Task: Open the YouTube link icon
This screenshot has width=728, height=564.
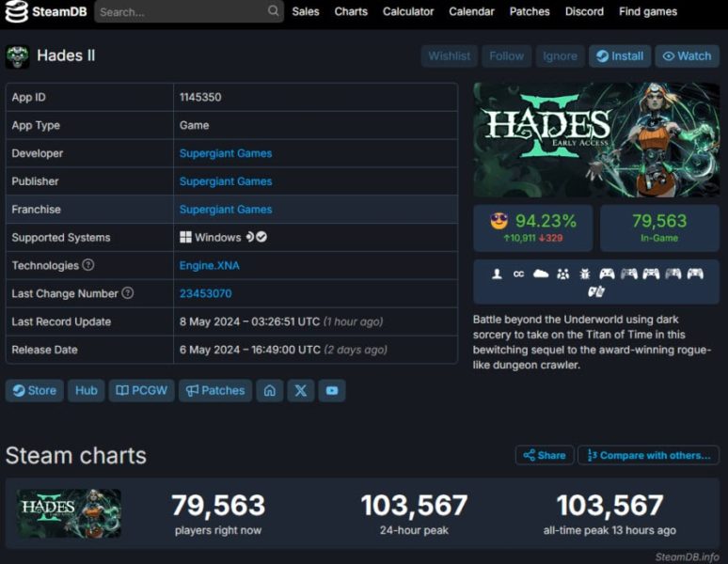Action: click(331, 390)
